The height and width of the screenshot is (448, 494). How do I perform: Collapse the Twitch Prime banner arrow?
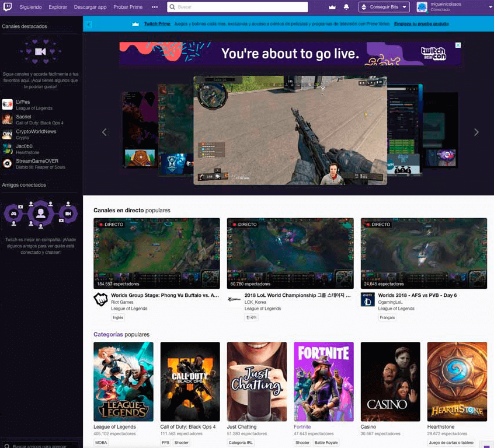(88, 24)
